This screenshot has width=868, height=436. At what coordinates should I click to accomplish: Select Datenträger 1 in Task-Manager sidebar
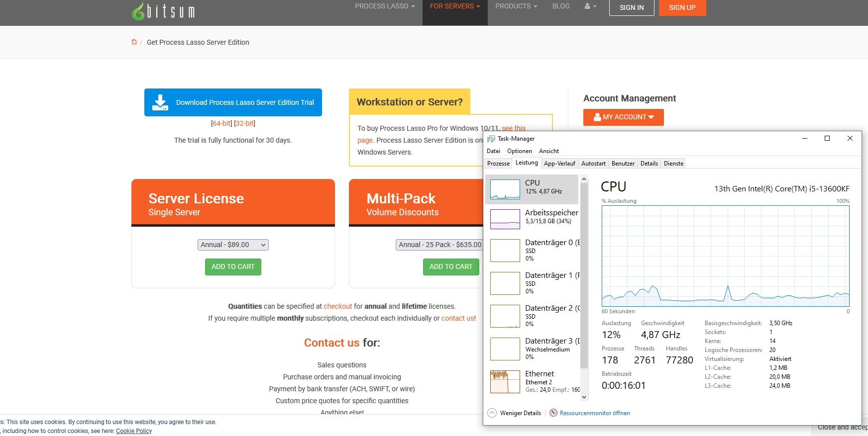(533, 283)
